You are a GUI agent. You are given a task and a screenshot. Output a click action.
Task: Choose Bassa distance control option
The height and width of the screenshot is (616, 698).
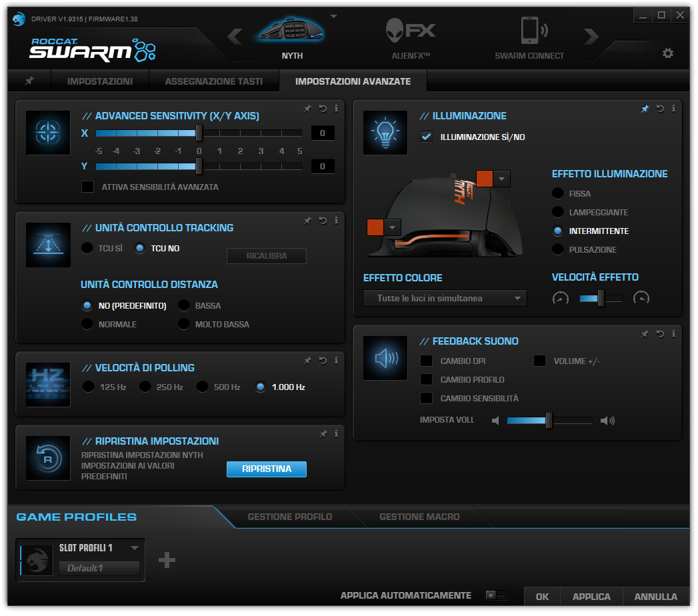184,305
